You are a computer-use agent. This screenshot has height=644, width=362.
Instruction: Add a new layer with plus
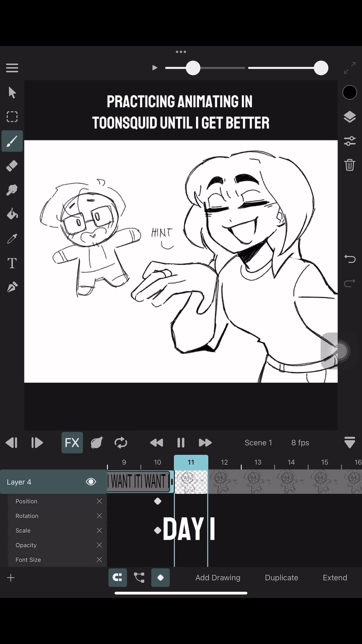click(11, 578)
